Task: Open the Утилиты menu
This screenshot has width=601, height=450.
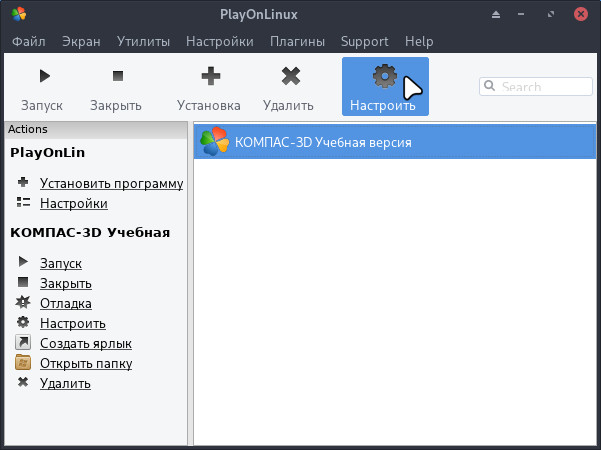Action: pos(143,41)
